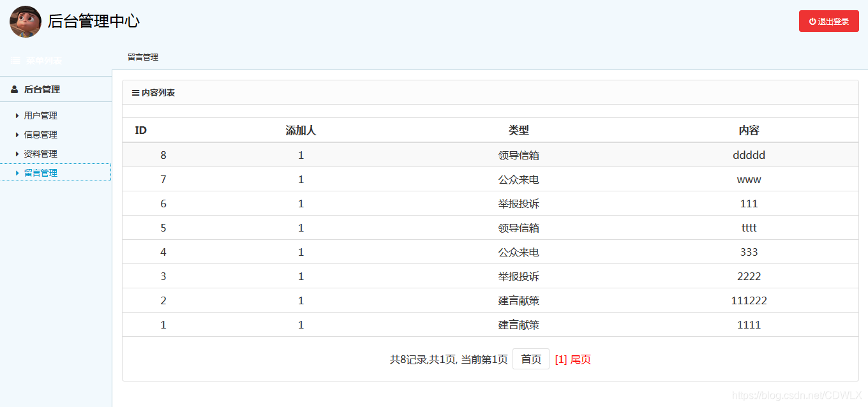
Task: Click 建言献策 type in row ID 2
Action: [x=519, y=300]
